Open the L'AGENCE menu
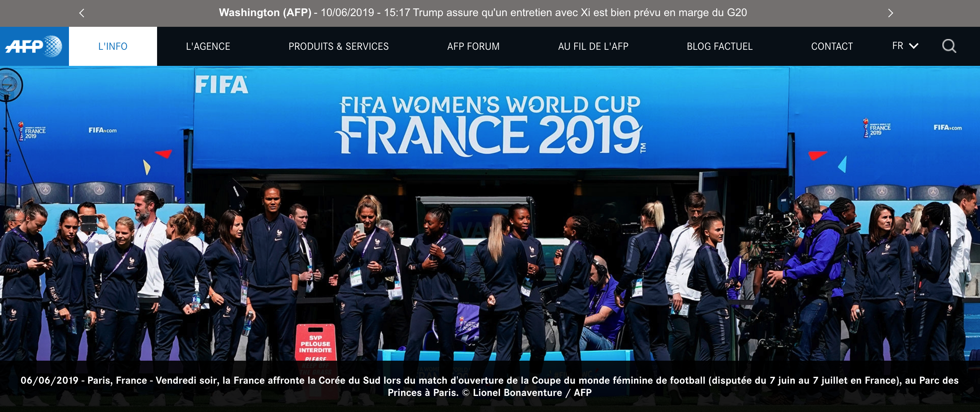The image size is (980, 412). pos(208,46)
